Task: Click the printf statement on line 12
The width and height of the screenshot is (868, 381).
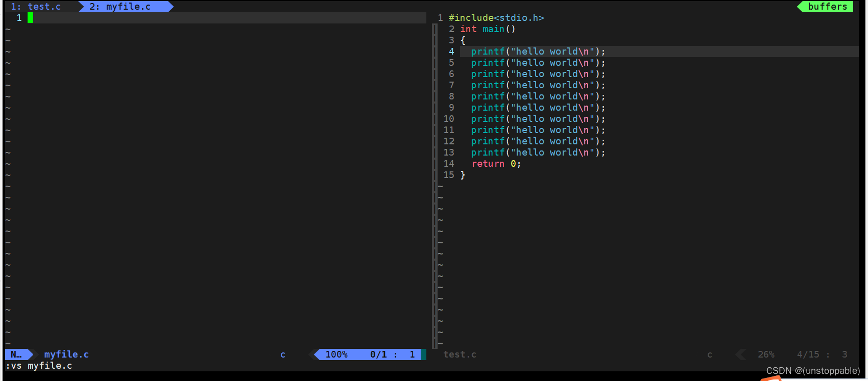Action: (x=538, y=141)
